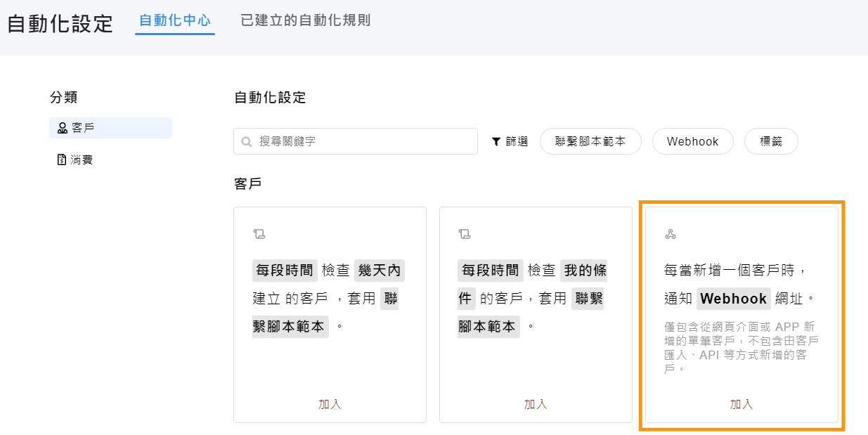The image size is (868, 435).
Task: Toggle the 聯繫腳本範本 filter chip
Action: coord(590,141)
